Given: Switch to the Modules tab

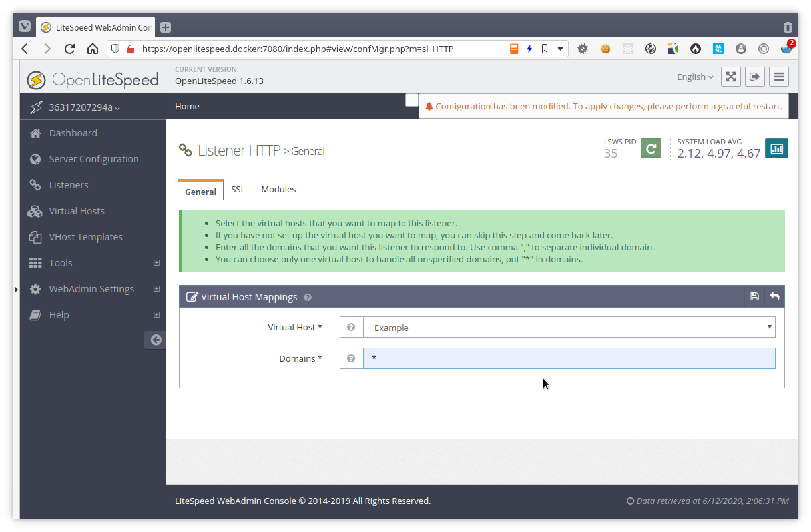Looking at the screenshot, I should point(278,189).
